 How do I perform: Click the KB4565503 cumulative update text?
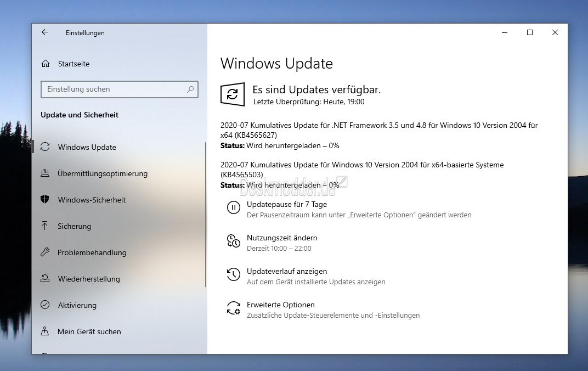pos(362,169)
